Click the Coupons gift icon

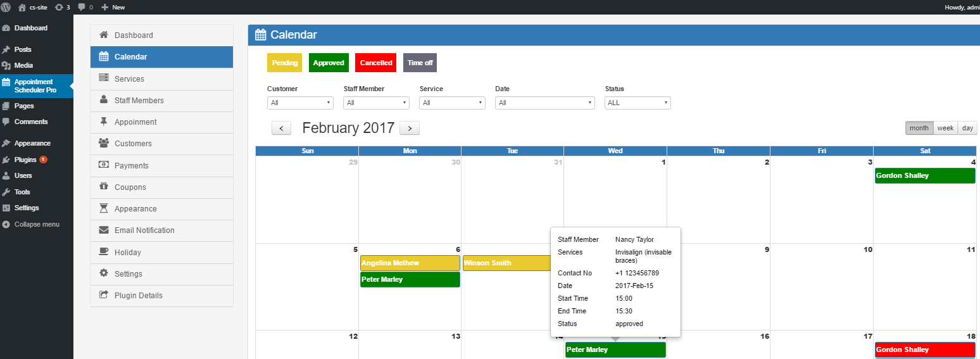(x=104, y=187)
